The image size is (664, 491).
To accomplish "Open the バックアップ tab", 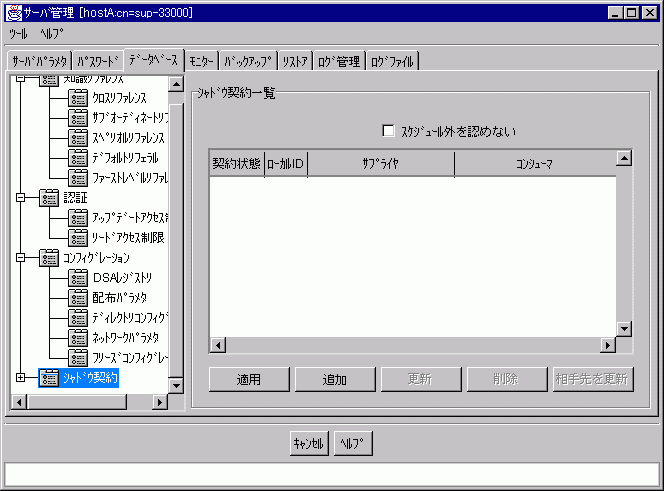I will coord(248,62).
